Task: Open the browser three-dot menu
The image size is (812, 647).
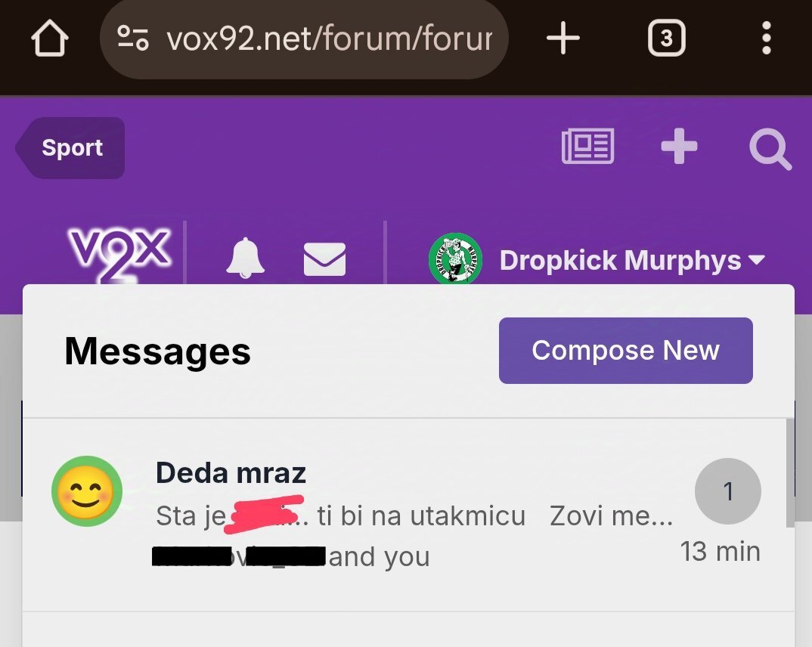Action: [x=767, y=38]
